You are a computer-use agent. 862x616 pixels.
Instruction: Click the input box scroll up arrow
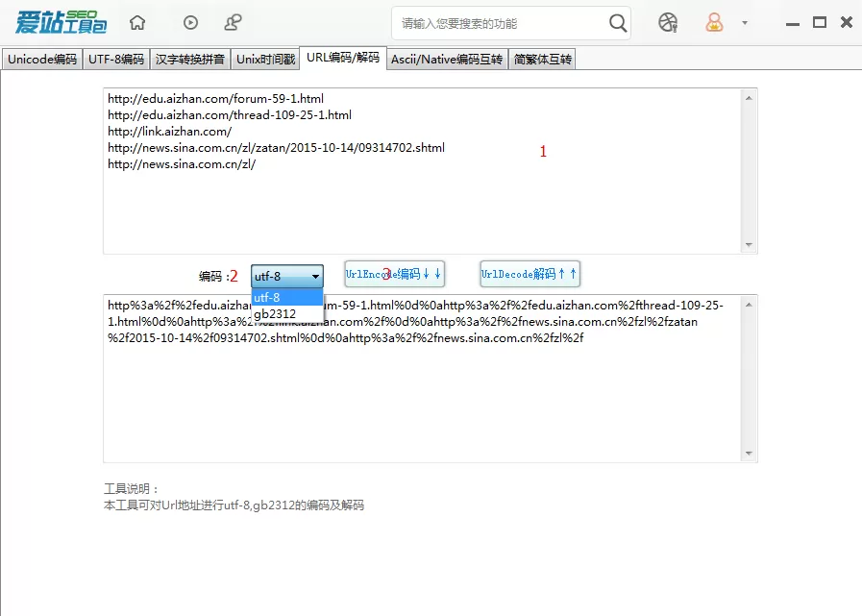pos(749,98)
